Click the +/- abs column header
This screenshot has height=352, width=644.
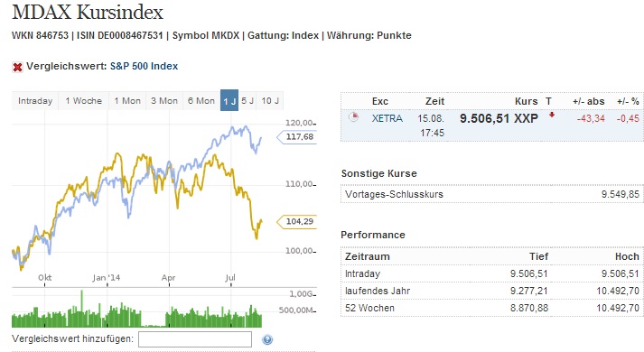coord(589,101)
